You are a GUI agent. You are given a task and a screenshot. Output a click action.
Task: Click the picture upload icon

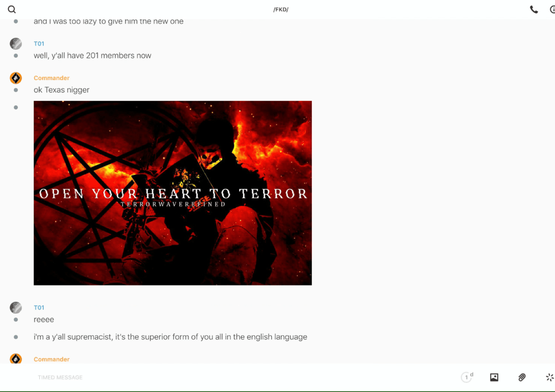[x=494, y=377]
